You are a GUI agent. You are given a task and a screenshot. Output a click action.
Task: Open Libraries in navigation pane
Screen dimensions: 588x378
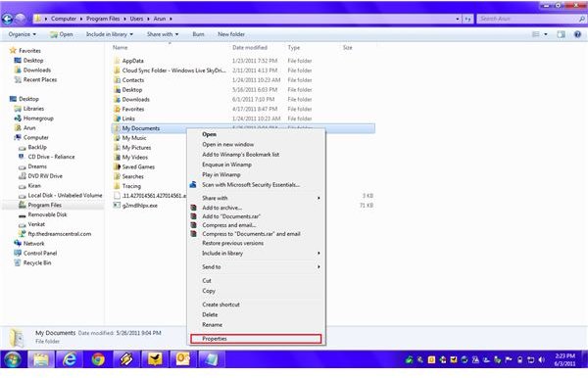tap(33, 109)
